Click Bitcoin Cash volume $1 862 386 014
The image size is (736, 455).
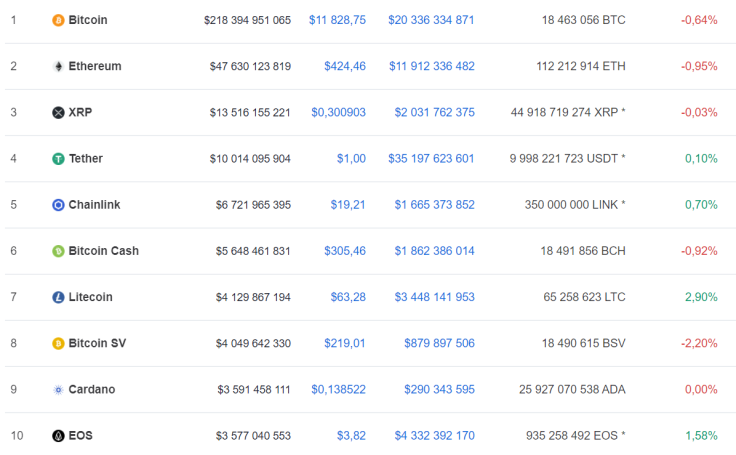pyautogui.click(x=434, y=251)
